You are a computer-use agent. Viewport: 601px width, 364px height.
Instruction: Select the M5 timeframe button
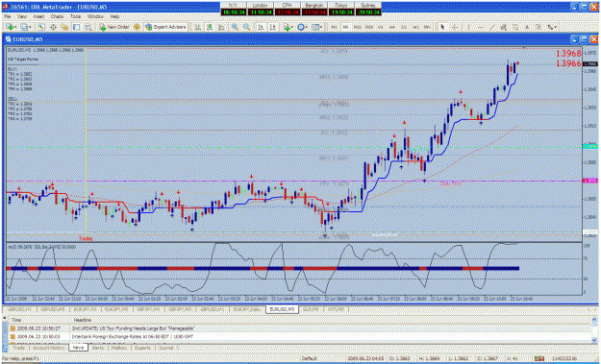[x=346, y=27]
